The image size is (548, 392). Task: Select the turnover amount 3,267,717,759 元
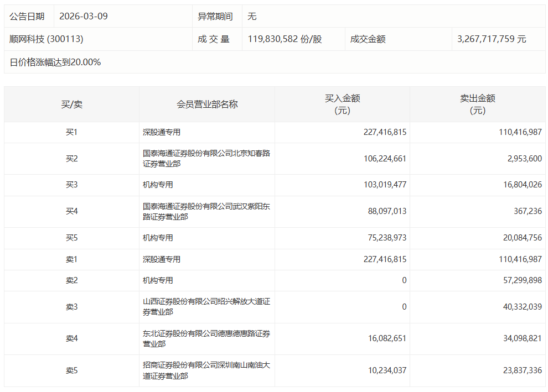pyautogui.click(x=492, y=39)
